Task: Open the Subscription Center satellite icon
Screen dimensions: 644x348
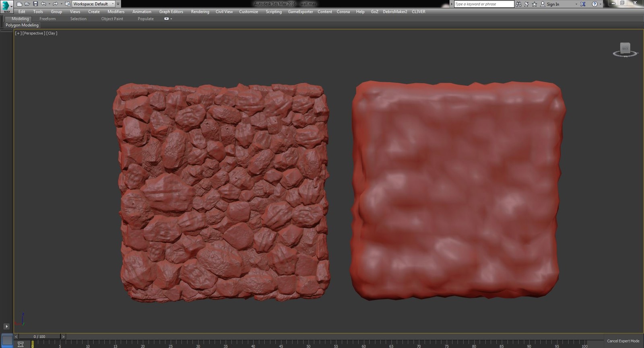Action: (526, 4)
